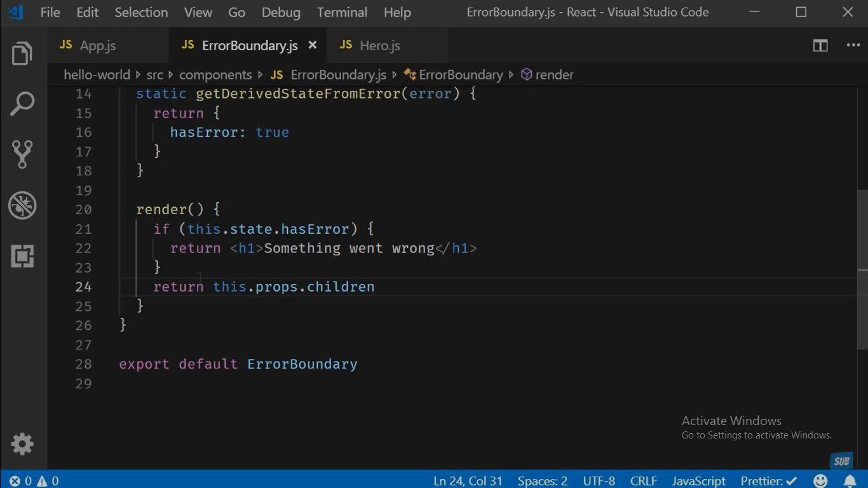This screenshot has height=488, width=868.
Task: Open the Help menu
Action: coord(397,12)
